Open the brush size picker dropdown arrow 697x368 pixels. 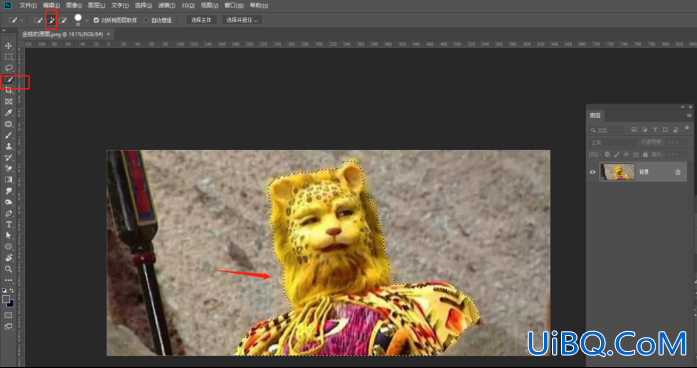pos(86,20)
